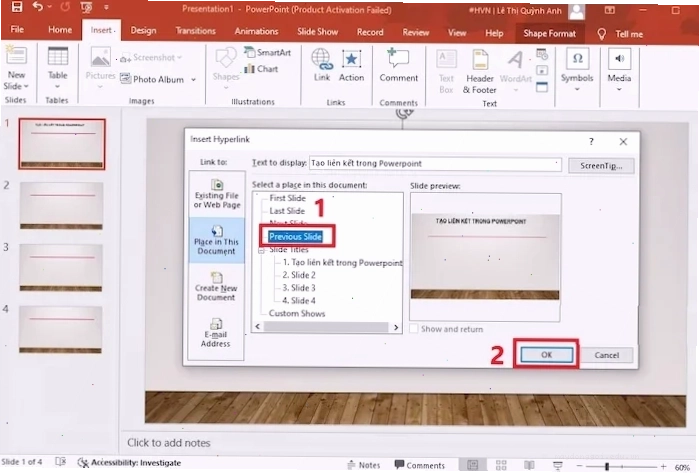Open the Transitions tab

pyautogui.click(x=195, y=31)
